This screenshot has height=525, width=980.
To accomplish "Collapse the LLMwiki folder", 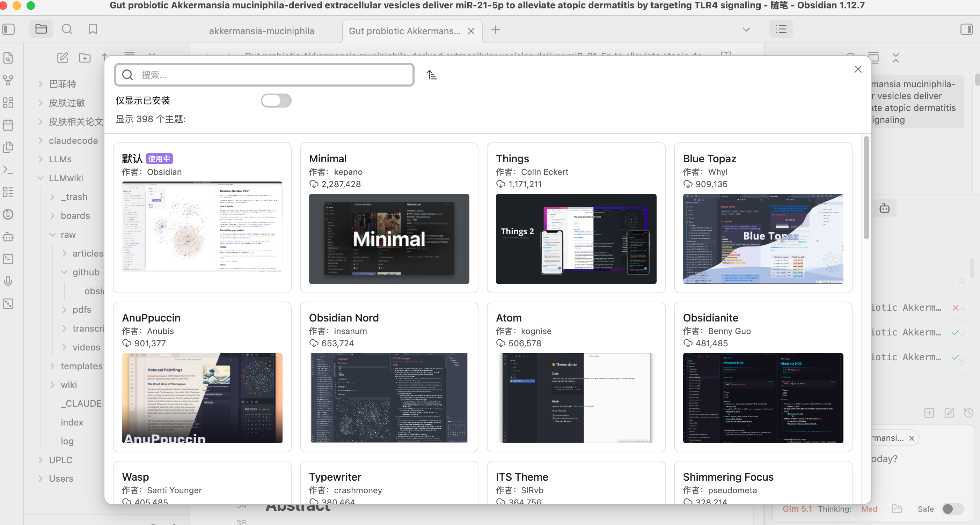I will [x=40, y=178].
